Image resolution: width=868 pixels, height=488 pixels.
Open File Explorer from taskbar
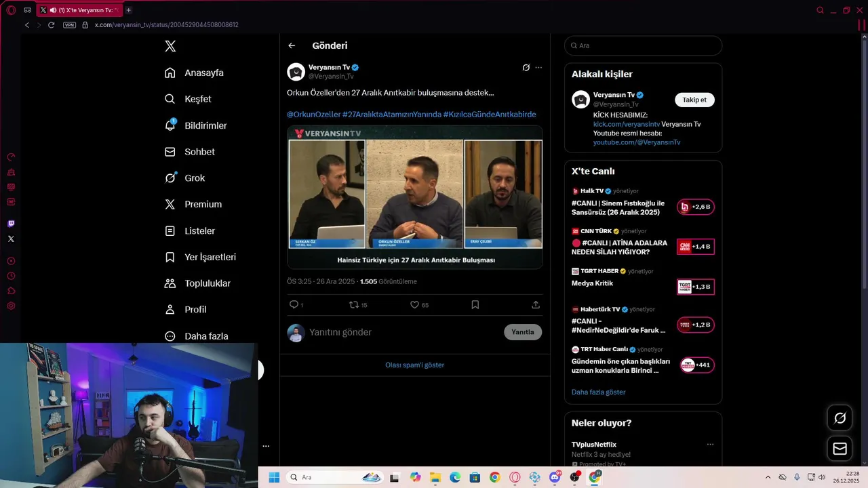435,477
